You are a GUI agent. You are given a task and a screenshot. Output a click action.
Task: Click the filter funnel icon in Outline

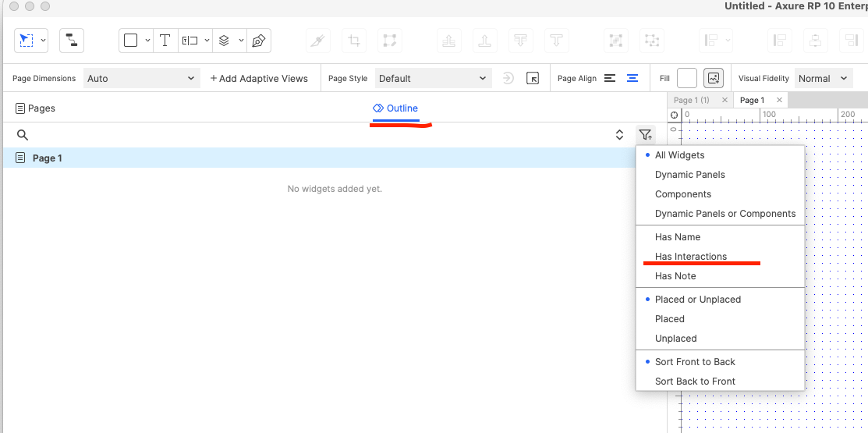[645, 135]
